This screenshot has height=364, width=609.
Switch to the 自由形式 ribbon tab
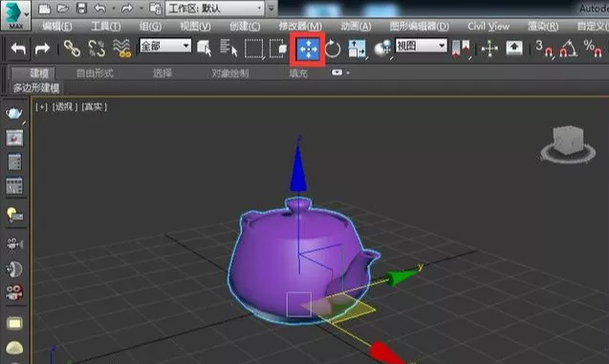[95, 73]
